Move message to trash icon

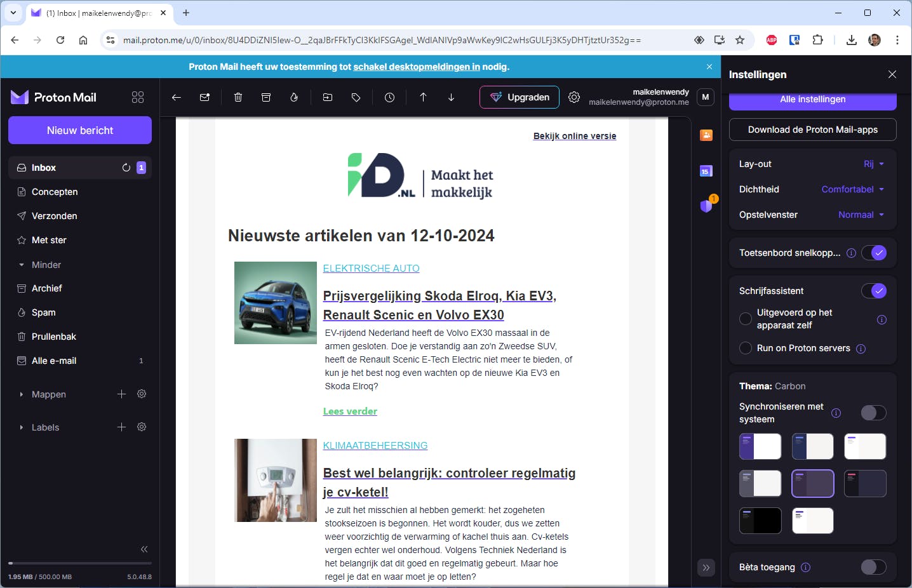click(238, 97)
